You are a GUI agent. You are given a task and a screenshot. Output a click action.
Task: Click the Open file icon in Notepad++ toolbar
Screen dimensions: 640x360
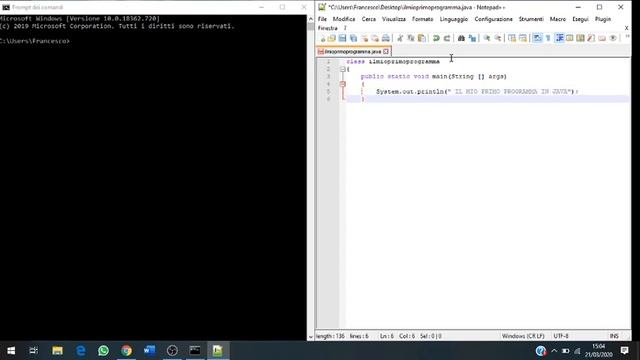tap(332, 38)
